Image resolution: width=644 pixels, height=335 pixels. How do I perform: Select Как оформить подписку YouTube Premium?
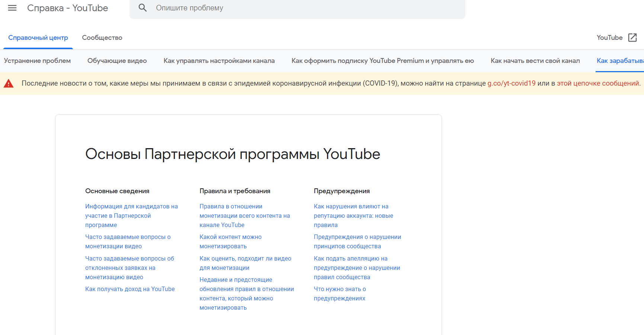[x=382, y=61]
